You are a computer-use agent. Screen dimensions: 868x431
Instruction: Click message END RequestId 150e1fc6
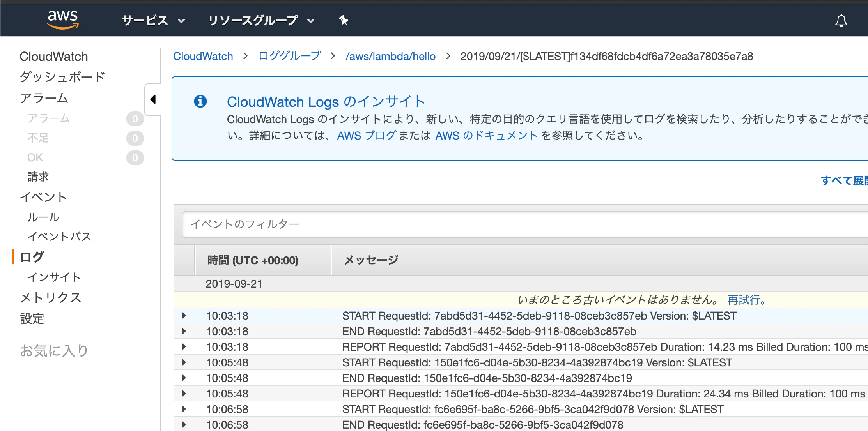tap(487, 378)
